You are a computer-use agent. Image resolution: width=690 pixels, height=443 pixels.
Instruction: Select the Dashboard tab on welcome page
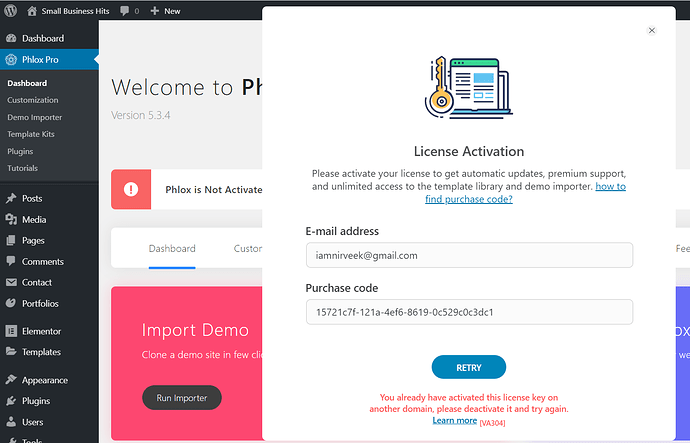coord(172,249)
